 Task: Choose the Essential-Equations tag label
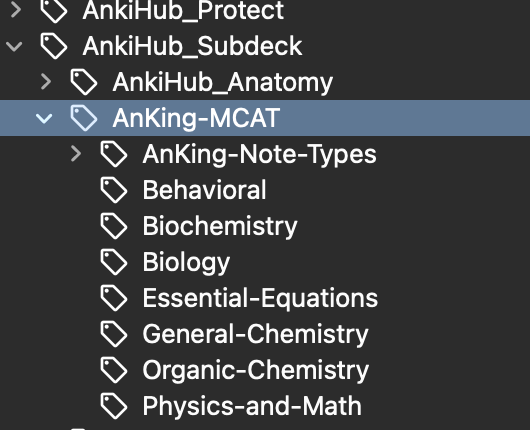pos(260,298)
